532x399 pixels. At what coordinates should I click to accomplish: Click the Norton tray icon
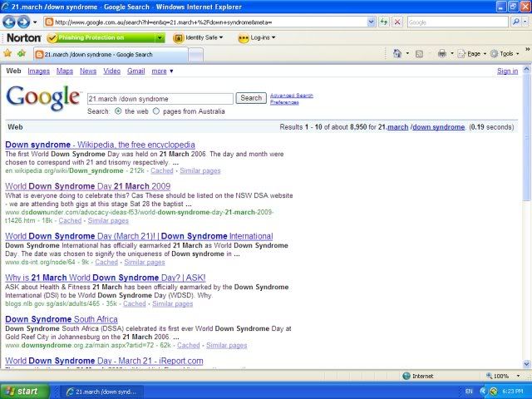[494, 392]
